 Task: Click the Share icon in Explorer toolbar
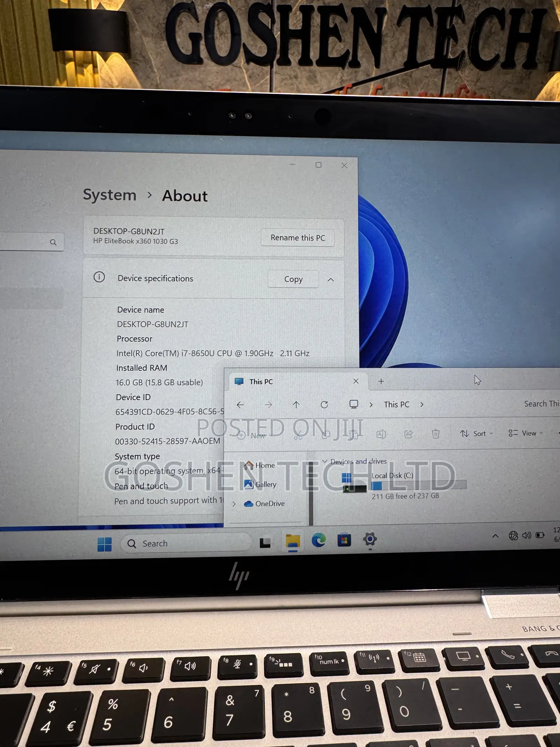pyautogui.click(x=408, y=434)
